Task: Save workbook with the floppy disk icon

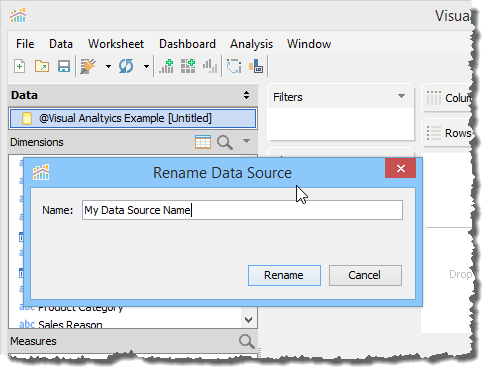Action: click(x=64, y=66)
